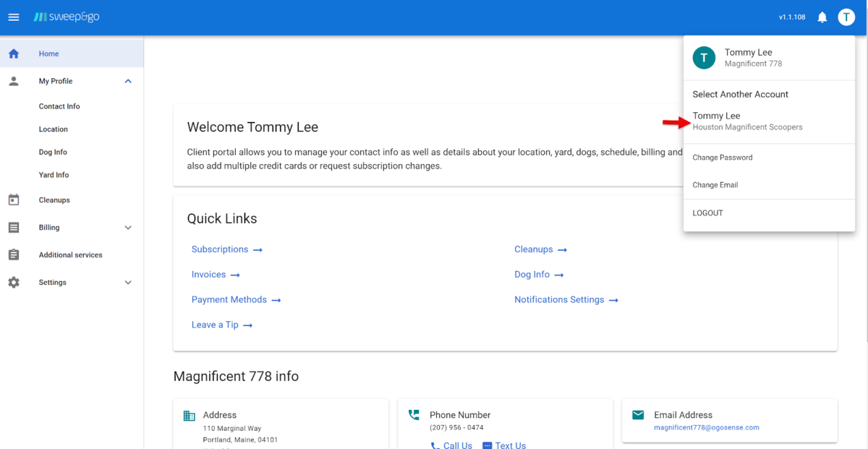Click the building icon beside Address

189,416
